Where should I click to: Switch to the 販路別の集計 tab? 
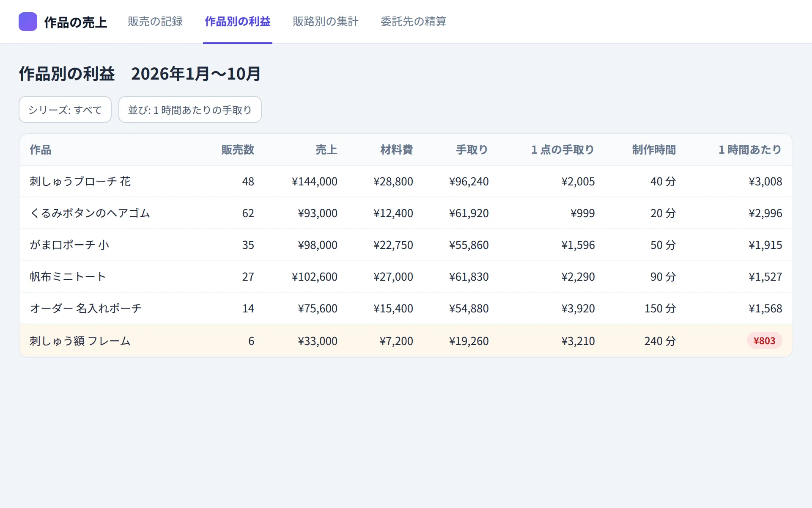tap(326, 22)
